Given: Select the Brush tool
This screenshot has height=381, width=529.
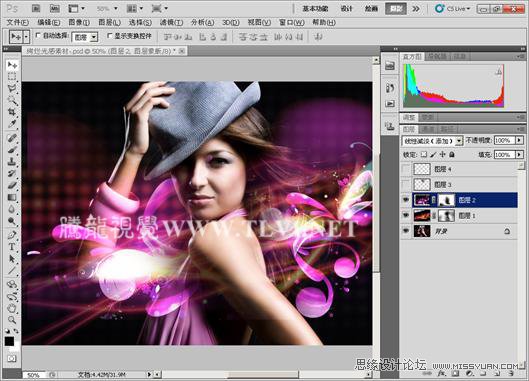Looking at the screenshot, I should coord(12,150).
